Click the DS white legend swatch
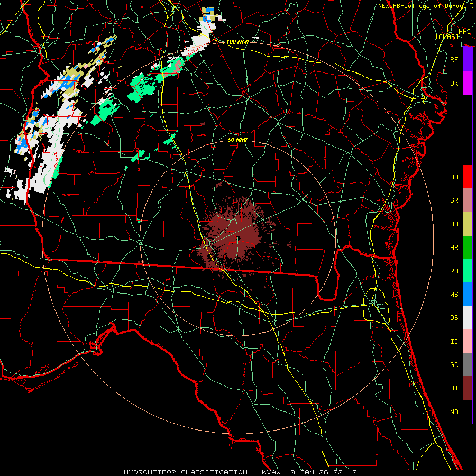 [x=467, y=317]
